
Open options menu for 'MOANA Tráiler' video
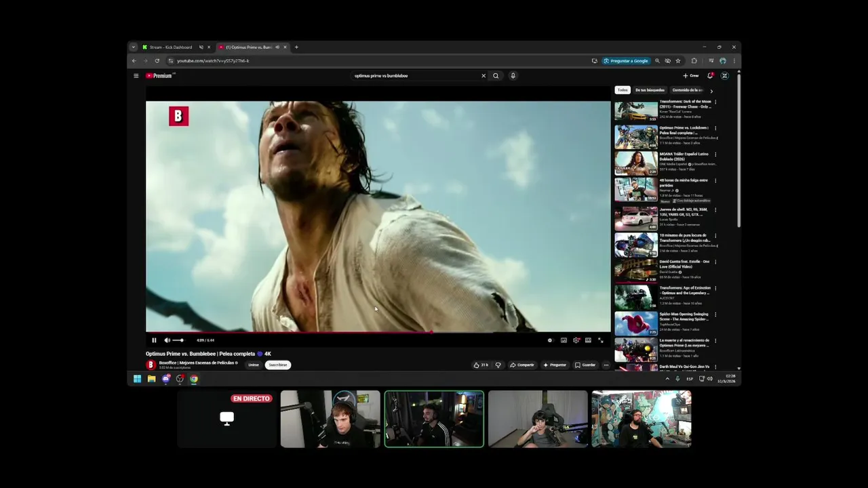(x=715, y=155)
